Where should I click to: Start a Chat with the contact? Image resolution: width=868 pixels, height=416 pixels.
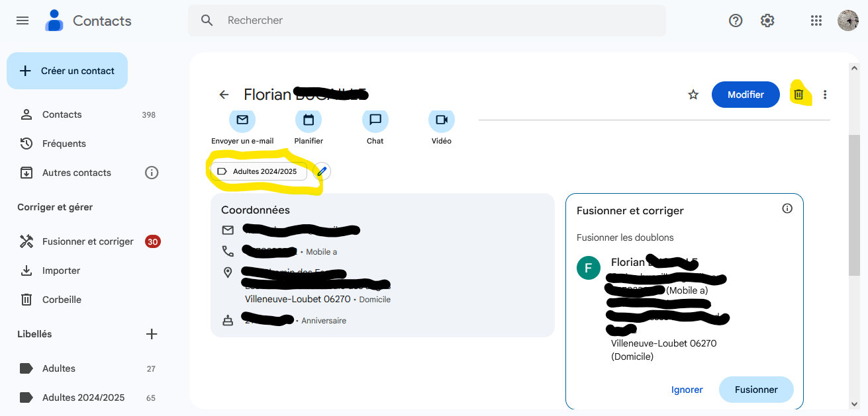(375, 121)
